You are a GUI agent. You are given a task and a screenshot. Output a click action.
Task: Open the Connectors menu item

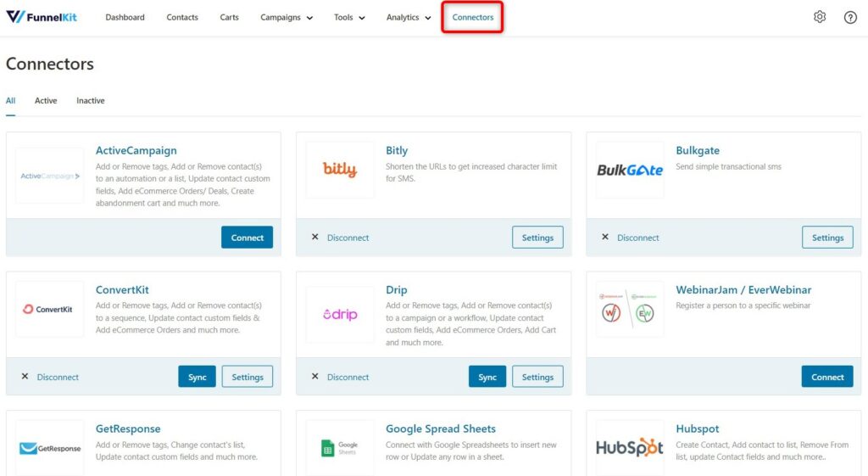pos(473,17)
